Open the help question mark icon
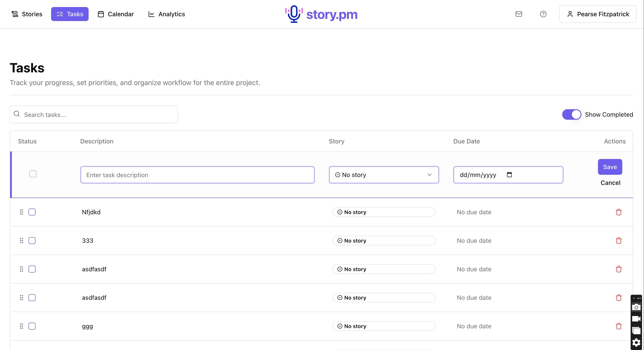Screen dimensions: 644x350 click(543, 14)
